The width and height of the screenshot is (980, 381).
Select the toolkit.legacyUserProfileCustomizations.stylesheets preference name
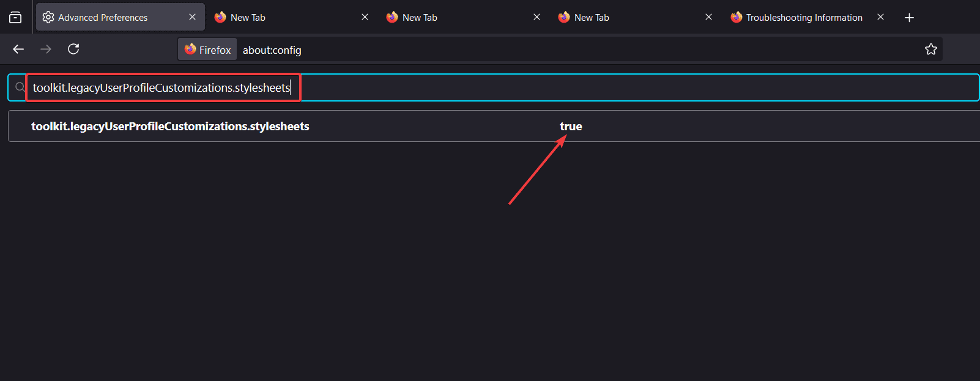170,127
